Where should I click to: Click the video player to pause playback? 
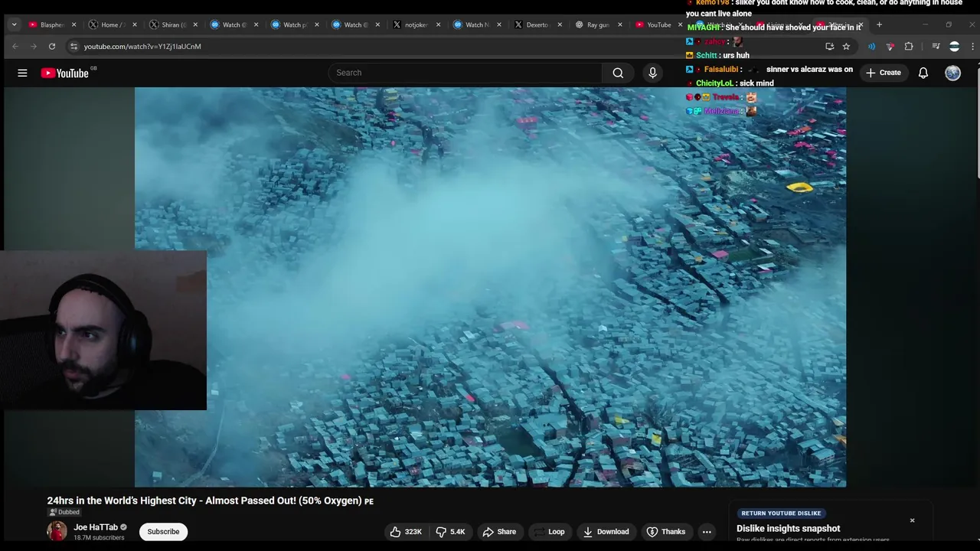pos(490,287)
